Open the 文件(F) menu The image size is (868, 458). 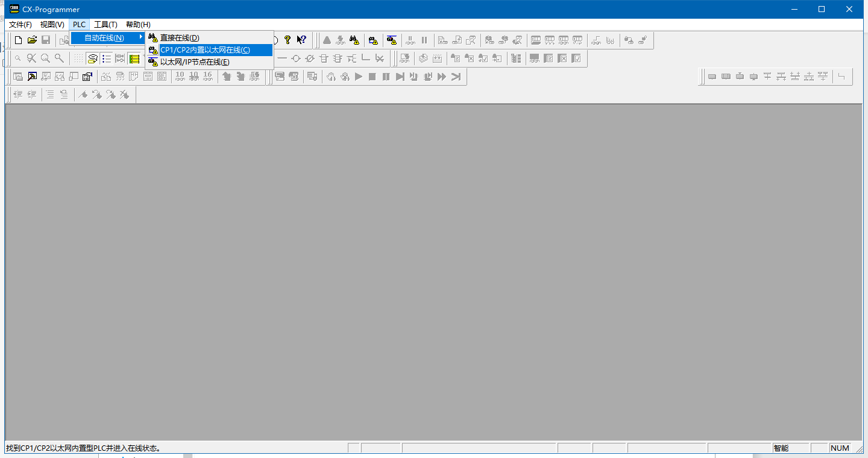click(20, 25)
